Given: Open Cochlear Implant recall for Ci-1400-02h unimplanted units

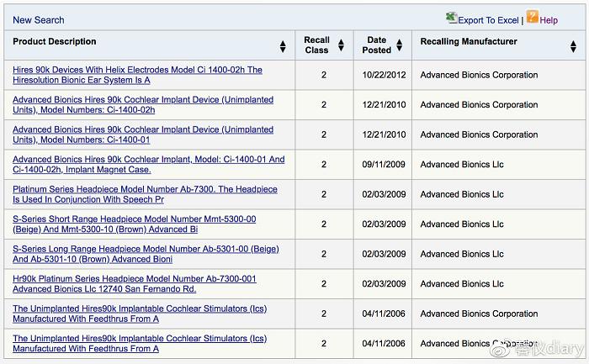Looking at the screenshot, I should pos(143,105).
